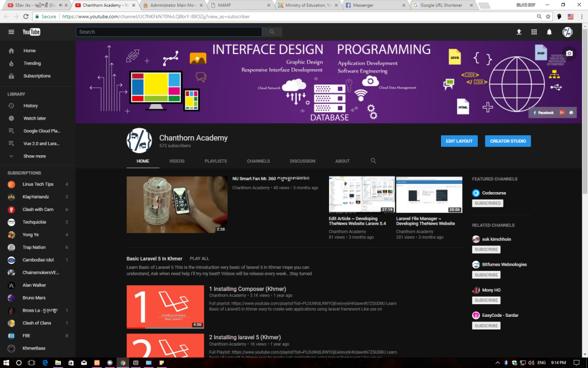Screen dimensions: 588x368
Task: Subscribe to the EasyCode - Sardar channel
Action: coord(486,325)
